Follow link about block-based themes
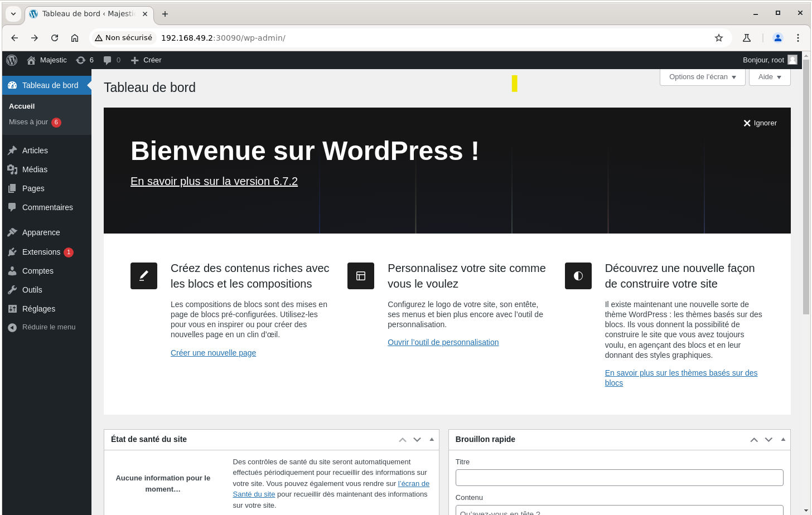This screenshot has width=812, height=515. 681,378
